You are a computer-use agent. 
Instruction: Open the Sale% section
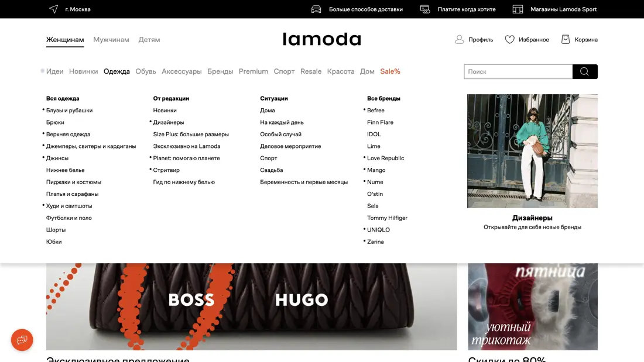390,71
